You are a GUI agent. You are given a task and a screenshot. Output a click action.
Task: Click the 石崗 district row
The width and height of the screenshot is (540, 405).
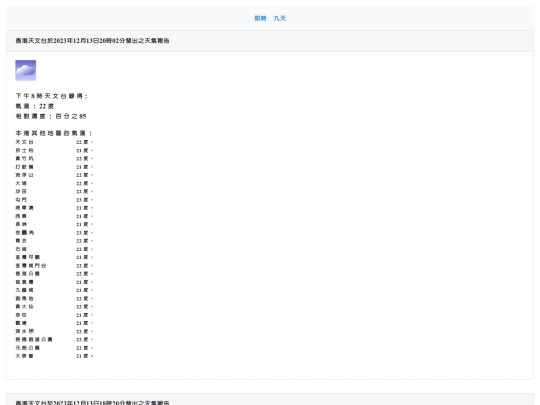tap(54, 249)
